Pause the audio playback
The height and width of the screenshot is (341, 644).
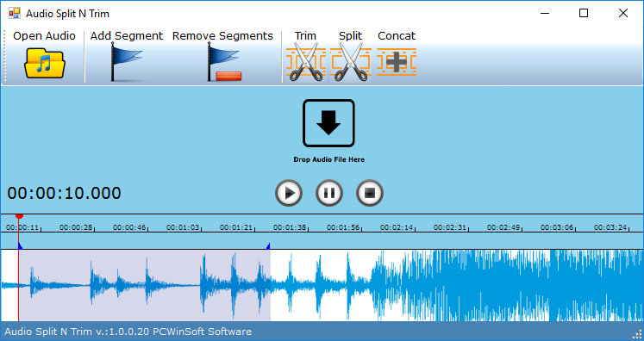[329, 193]
